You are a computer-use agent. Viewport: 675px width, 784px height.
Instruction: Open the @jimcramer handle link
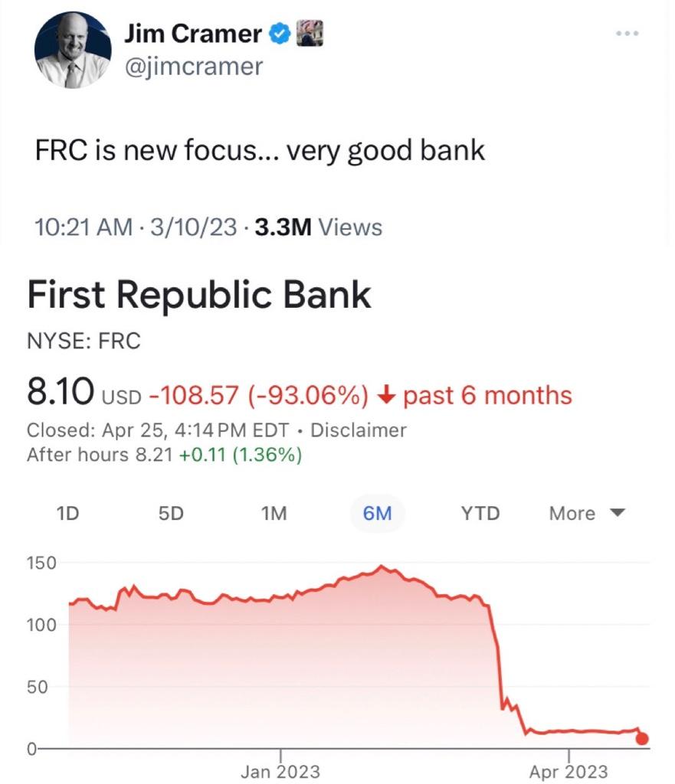pyautogui.click(x=193, y=67)
